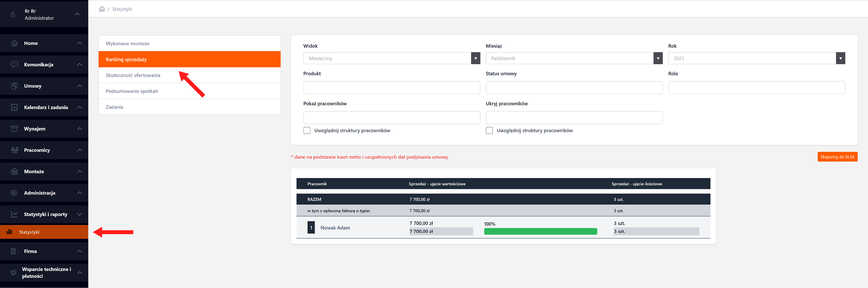Click the Statystyki bar chart icon
The height and width of the screenshot is (288, 868).
pos(9,232)
